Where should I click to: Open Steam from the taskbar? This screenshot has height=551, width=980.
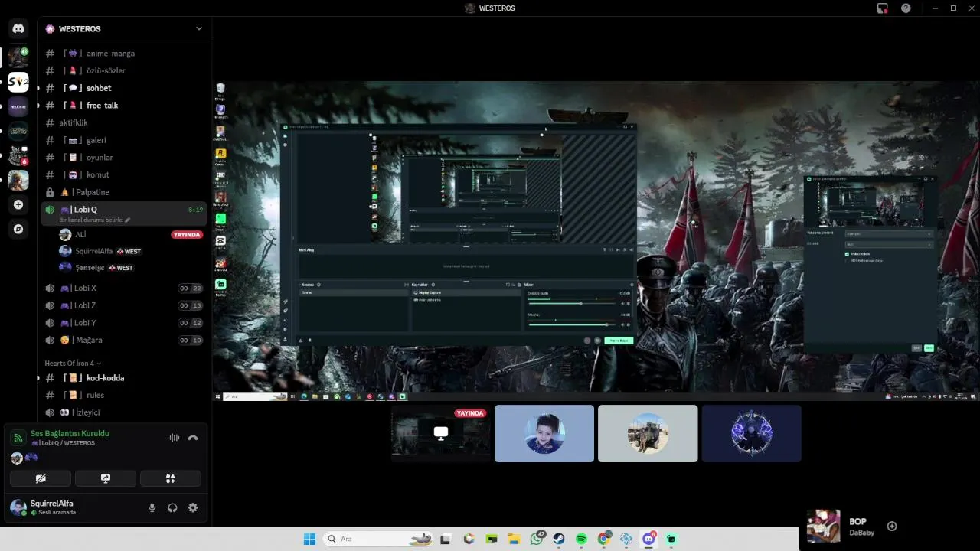point(559,539)
